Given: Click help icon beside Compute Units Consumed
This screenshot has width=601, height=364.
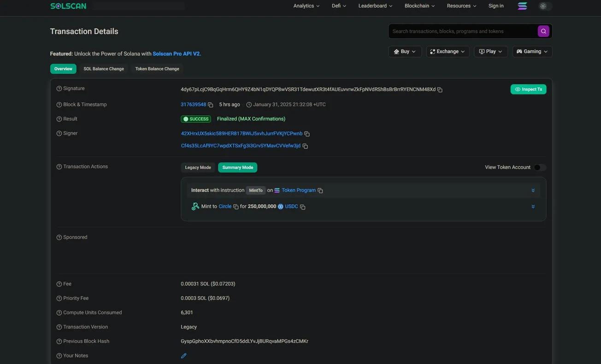Looking at the screenshot, I should tap(59, 313).
